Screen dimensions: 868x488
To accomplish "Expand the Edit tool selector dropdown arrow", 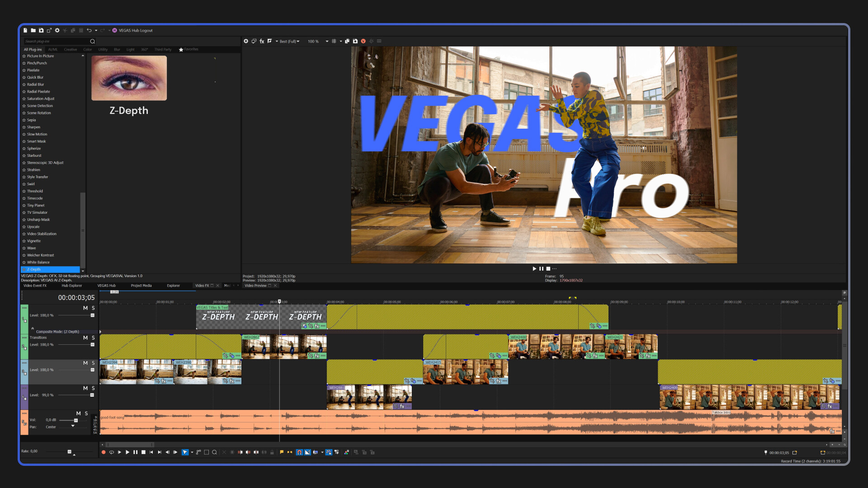I will coord(192,452).
